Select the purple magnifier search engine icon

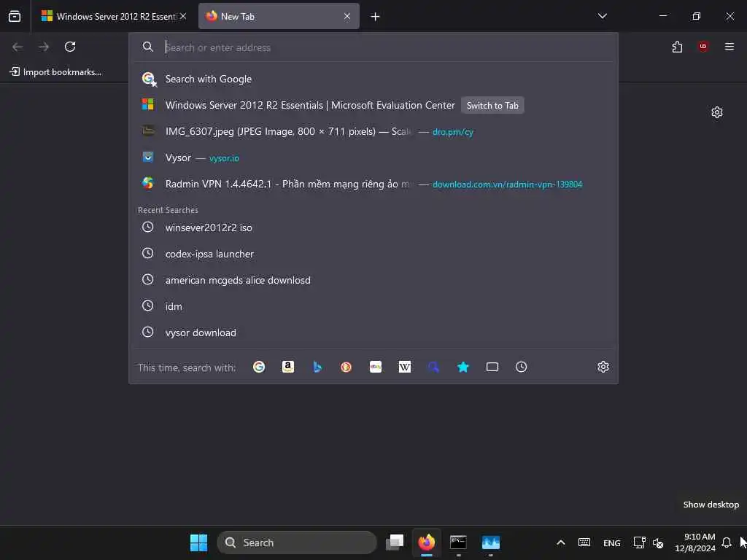click(x=433, y=367)
